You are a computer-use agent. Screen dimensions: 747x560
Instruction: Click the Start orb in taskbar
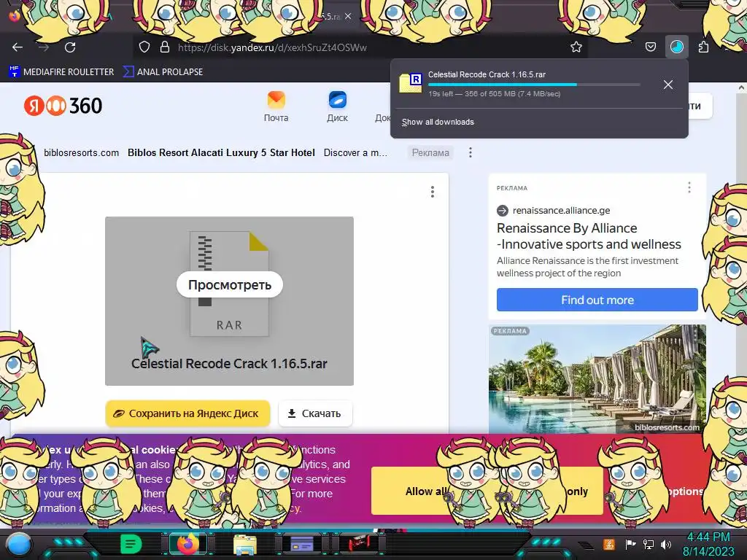[x=18, y=544]
